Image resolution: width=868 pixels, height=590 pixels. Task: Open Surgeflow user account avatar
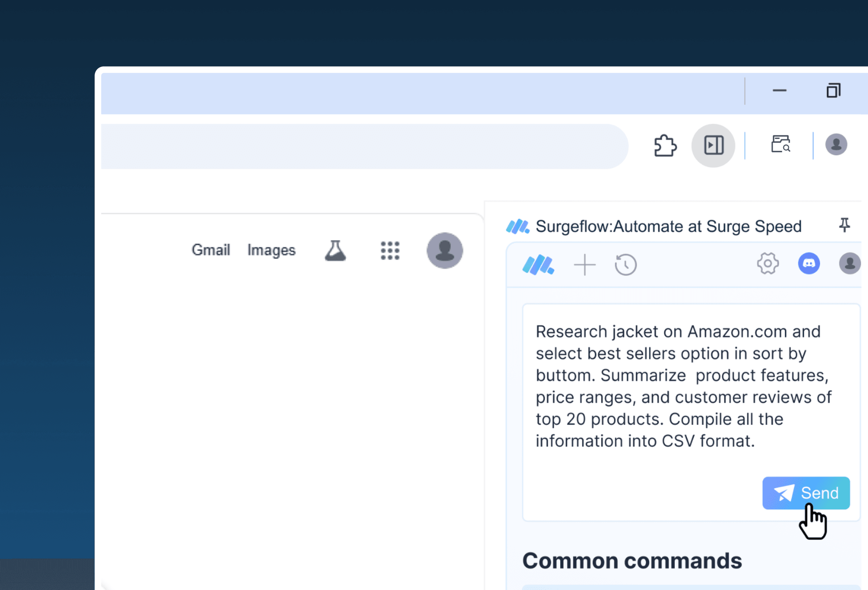coord(849,264)
